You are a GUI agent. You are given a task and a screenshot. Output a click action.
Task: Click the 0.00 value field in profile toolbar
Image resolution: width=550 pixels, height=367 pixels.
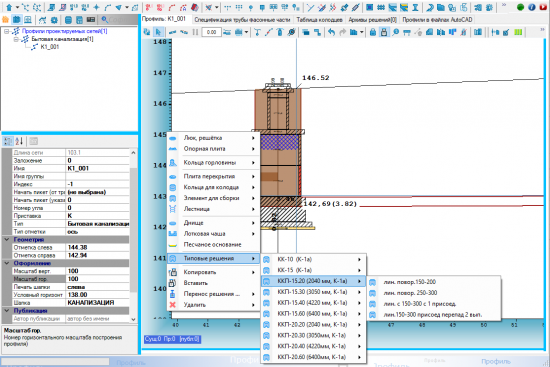pyautogui.click(x=212, y=32)
